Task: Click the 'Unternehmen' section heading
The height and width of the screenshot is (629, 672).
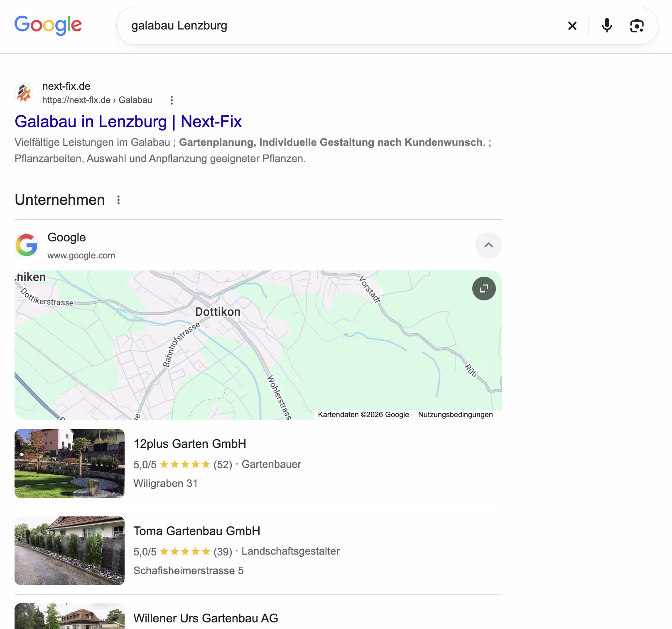Action: tap(60, 200)
